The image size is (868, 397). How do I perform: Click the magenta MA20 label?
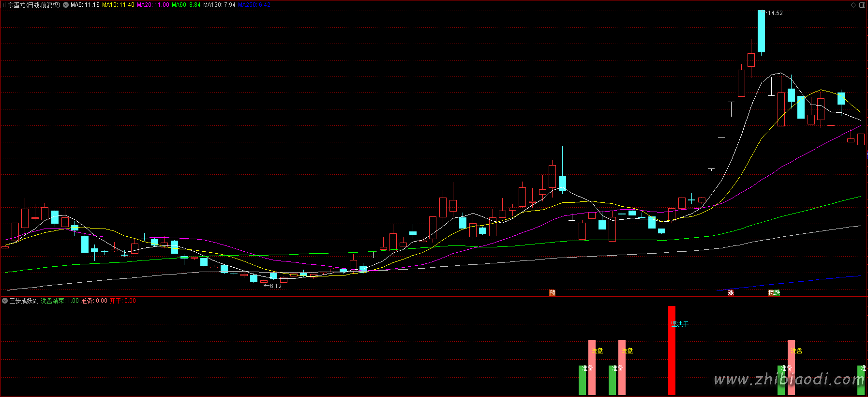click(x=153, y=5)
